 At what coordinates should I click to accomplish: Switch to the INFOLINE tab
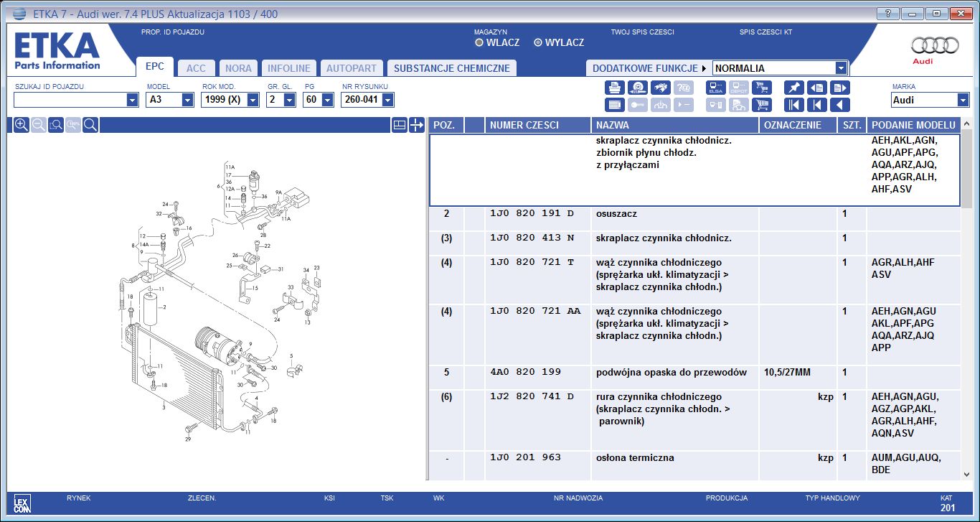tap(289, 68)
